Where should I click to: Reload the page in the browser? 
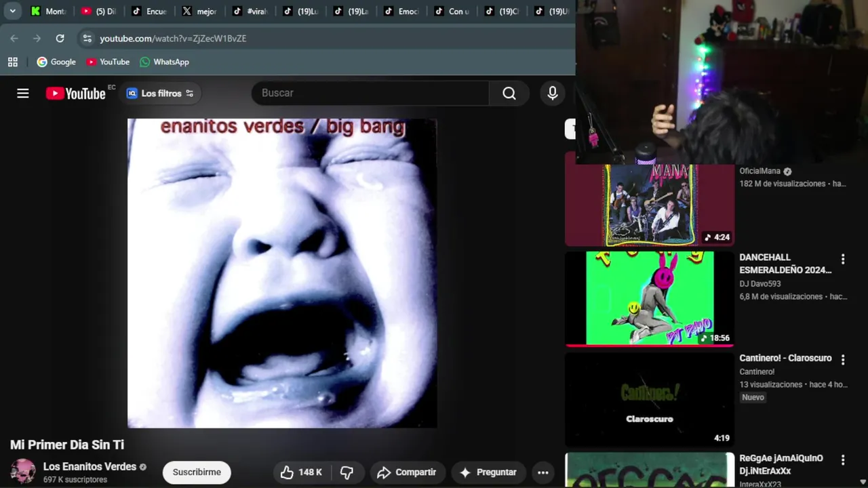(x=60, y=39)
